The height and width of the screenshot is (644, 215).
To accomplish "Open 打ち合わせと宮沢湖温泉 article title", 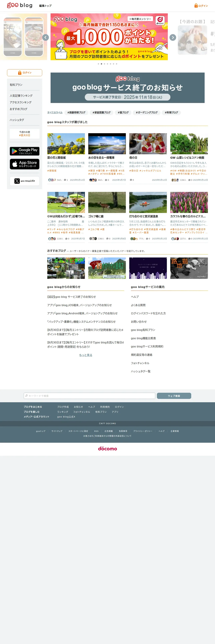I will point(144,217).
